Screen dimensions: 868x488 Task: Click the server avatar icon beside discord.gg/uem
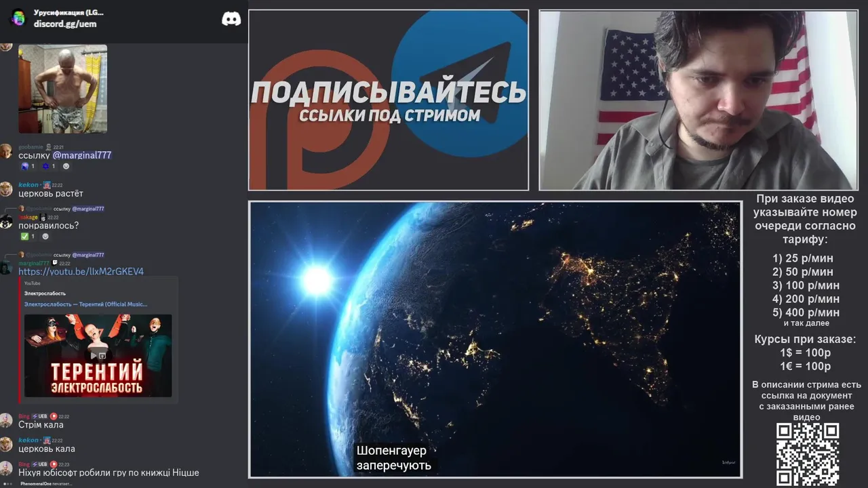click(18, 18)
